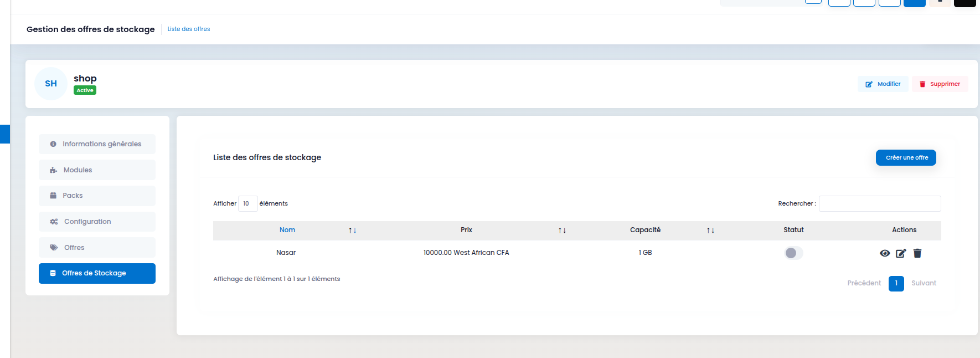Delete the Nasar offer trash icon
This screenshot has width=980, height=358.
[917, 253]
